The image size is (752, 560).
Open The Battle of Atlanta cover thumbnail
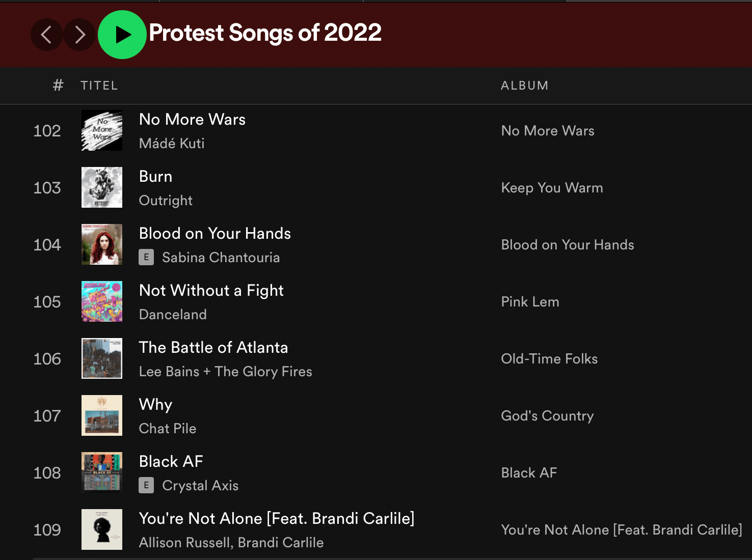[102, 359]
